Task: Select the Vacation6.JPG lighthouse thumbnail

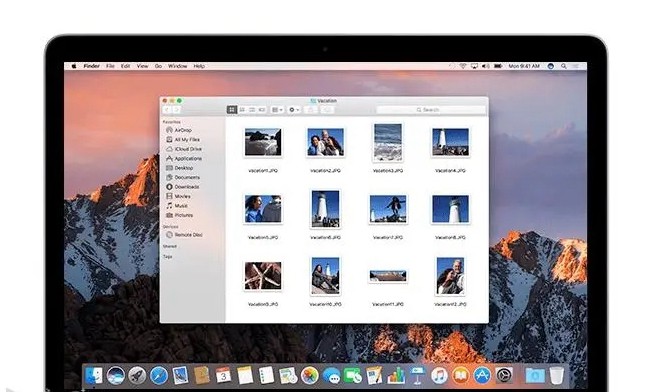Action: pos(325,209)
